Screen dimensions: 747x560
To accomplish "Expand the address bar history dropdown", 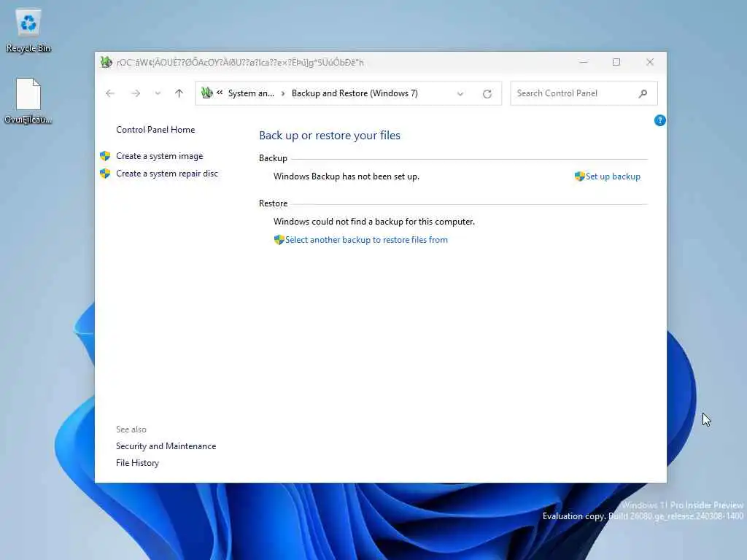I will click(x=460, y=94).
